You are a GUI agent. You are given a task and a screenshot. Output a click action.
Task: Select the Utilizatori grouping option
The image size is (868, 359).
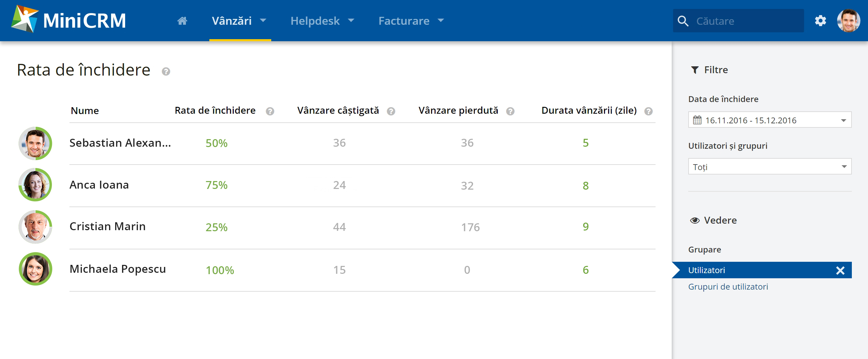762,270
